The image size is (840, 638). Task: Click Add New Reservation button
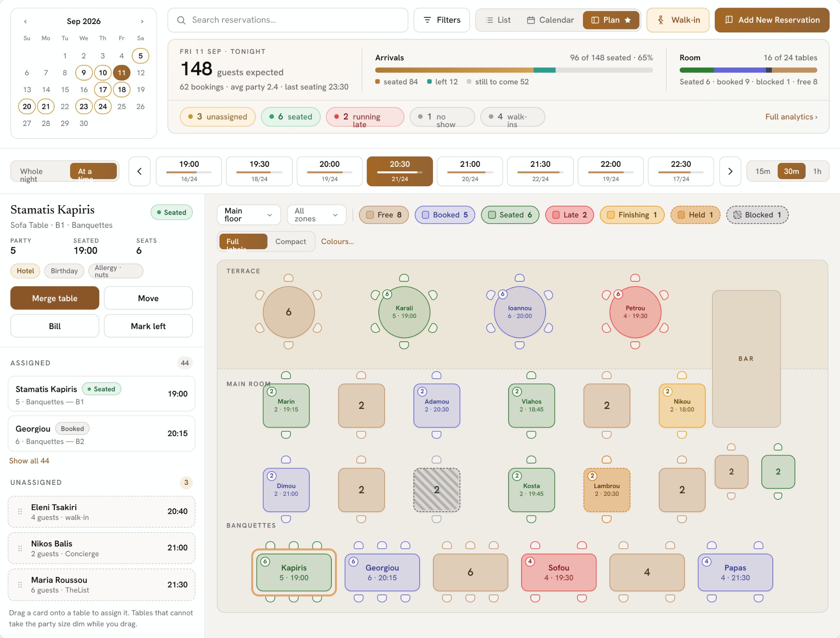pyautogui.click(x=772, y=20)
